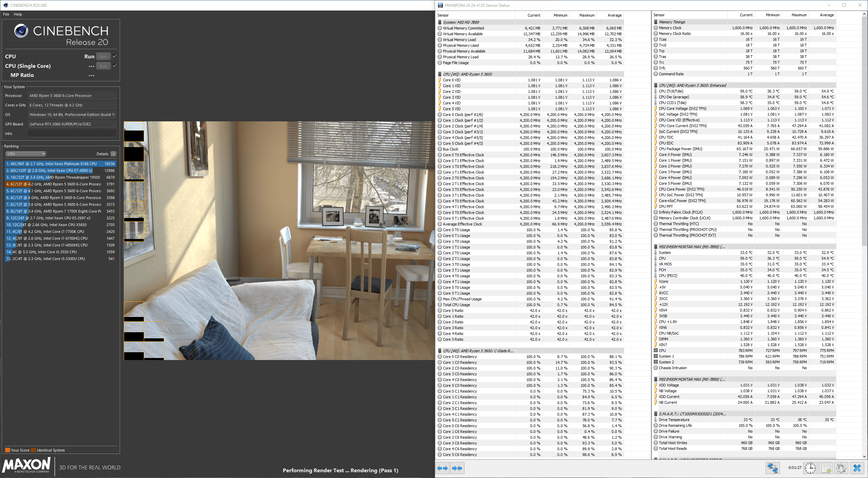Viewport: 868px width, 478px height.
Task: Click circle icon beside Bus Clock
Action: pyautogui.click(x=440, y=149)
